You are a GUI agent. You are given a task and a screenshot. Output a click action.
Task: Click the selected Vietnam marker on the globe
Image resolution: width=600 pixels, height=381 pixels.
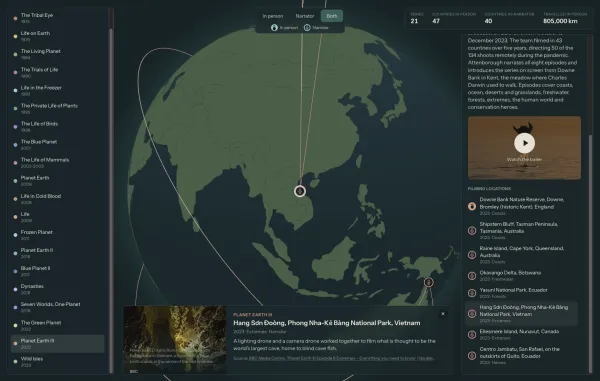tap(300, 191)
